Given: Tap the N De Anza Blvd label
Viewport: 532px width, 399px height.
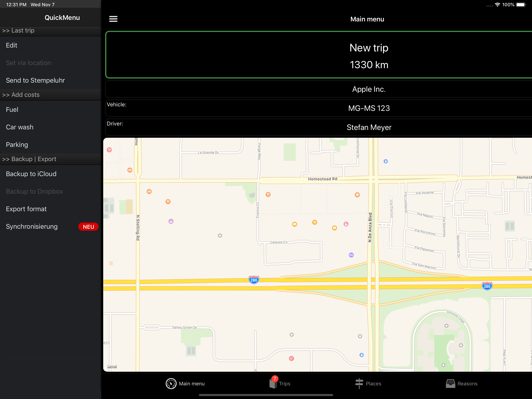Looking at the screenshot, I should pos(370,227).
